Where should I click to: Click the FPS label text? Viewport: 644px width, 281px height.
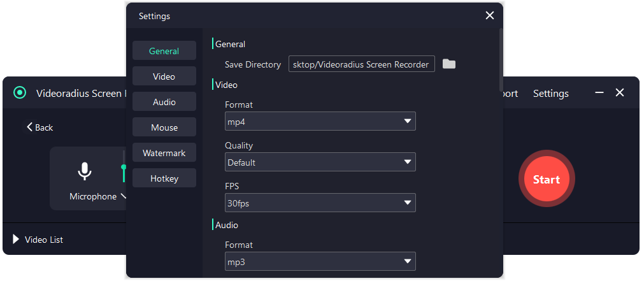(232, 185)
